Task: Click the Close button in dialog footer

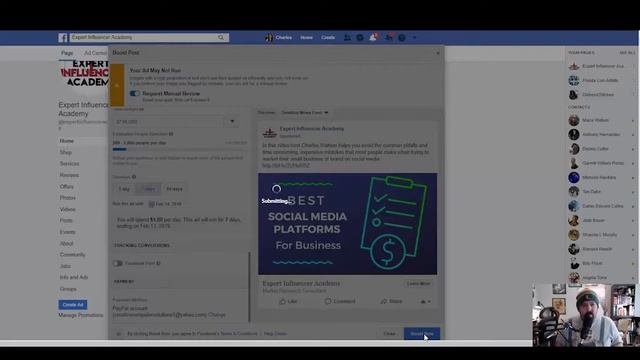Action: 389,334
